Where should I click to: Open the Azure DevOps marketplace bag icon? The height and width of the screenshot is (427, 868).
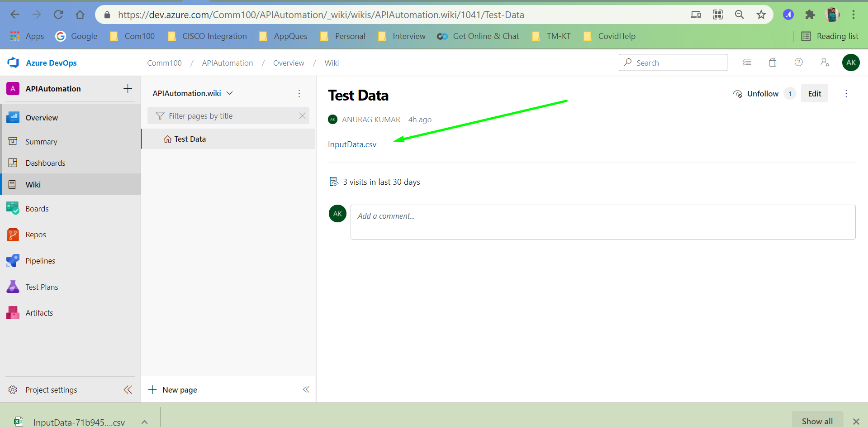[x=772, y=62]
